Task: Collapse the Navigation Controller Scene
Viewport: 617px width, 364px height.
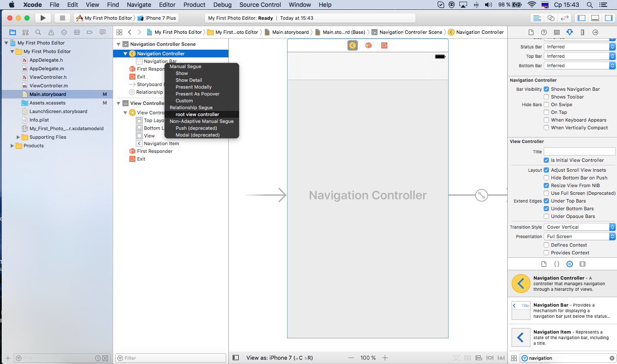Action: (x=119, y=44)
